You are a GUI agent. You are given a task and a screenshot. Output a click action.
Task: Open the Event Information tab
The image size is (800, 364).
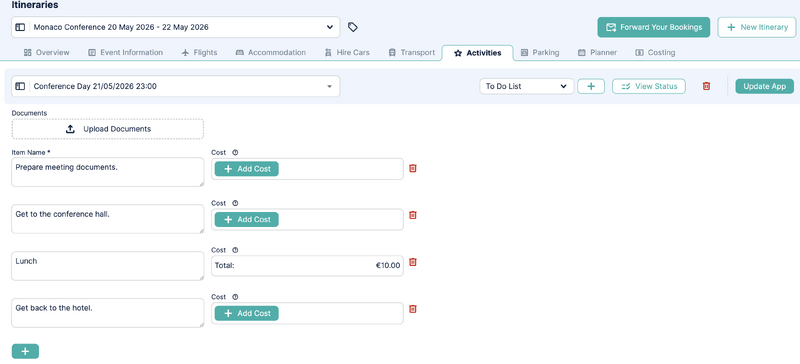tap(126, 53)
